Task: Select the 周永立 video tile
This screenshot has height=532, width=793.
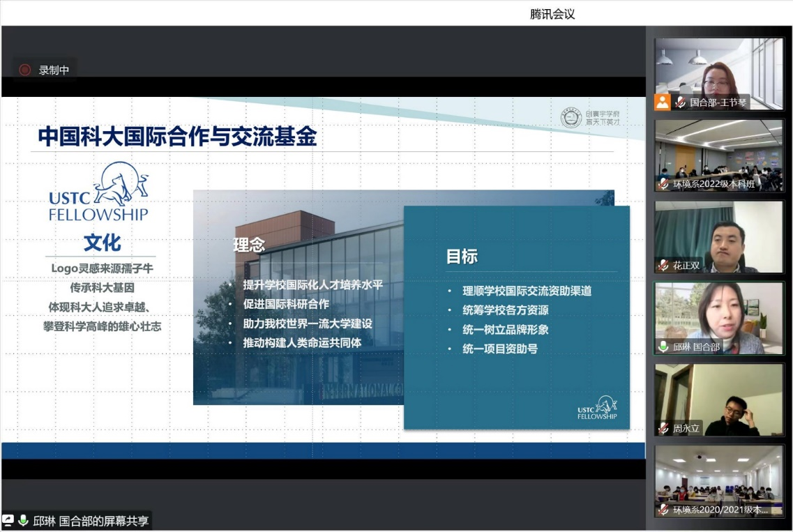Action: 718,400
